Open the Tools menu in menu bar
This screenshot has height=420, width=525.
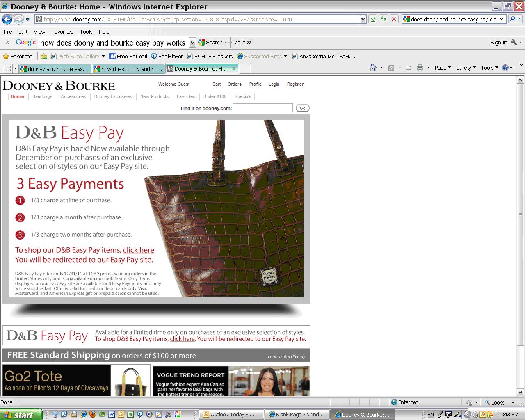(x=86, y=32)
